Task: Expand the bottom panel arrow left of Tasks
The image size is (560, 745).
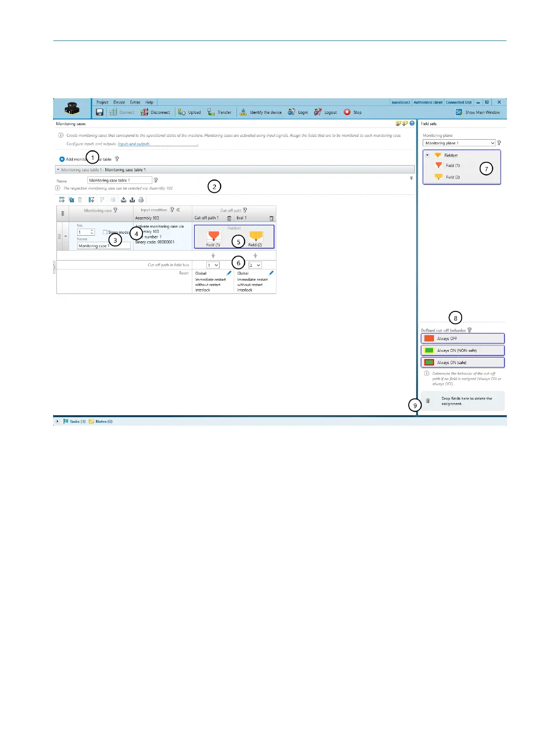Action: click(57, 421)
